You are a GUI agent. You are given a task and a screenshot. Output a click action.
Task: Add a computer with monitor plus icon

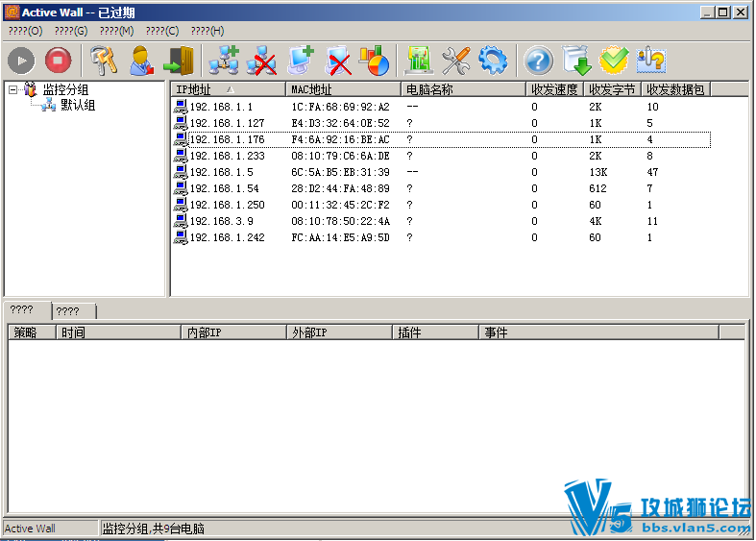click(x=301, y=61)
